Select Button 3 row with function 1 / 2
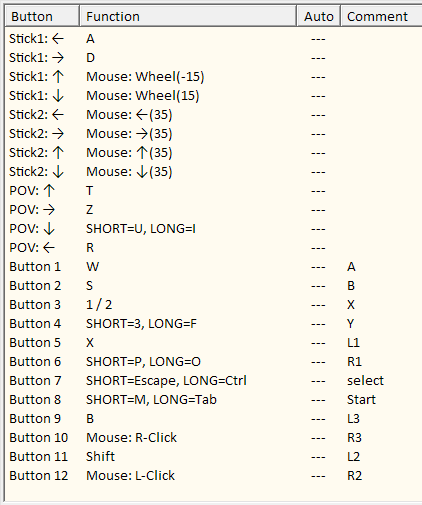 click(x=214, y=305)
